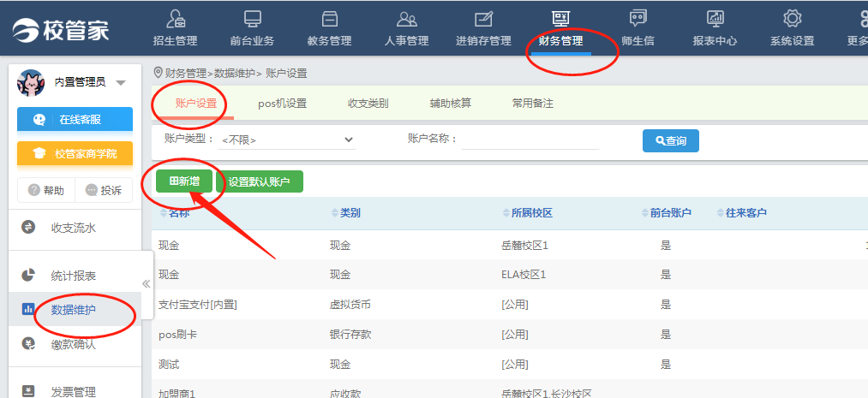This screenshot has height=398, width=868.
Task: Switch to the 收支类别 tab
Action: click(x=368, y=104)
